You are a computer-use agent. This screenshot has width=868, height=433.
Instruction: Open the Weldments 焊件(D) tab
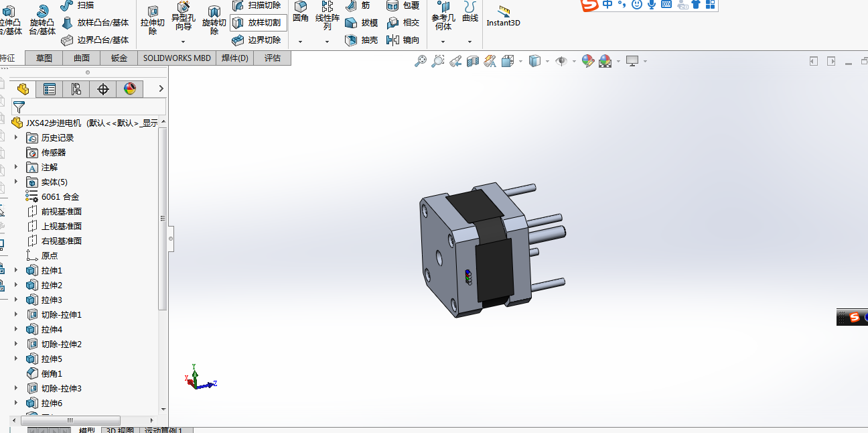(235, 58)
